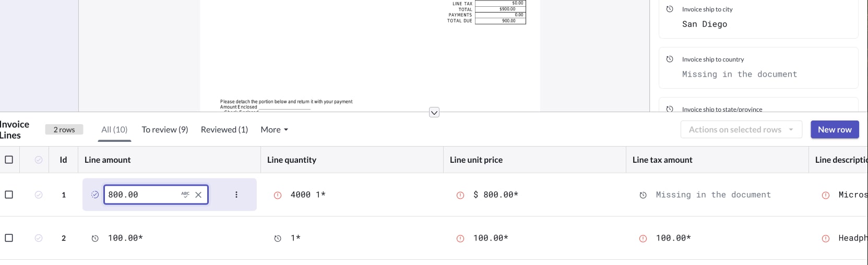868x265 pixels.
Task: Click history icon beside Invoice ship to city
Action: [x=670, y=9]
